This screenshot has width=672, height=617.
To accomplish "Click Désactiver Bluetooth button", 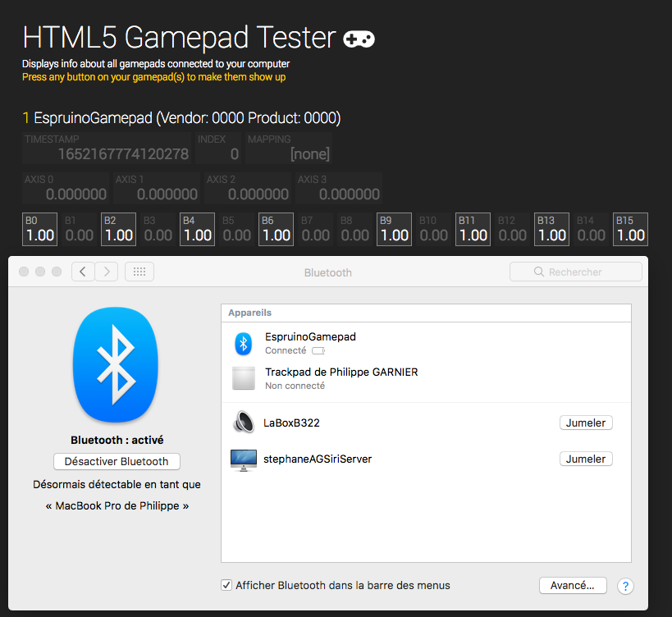I will (x=117, y=461).
